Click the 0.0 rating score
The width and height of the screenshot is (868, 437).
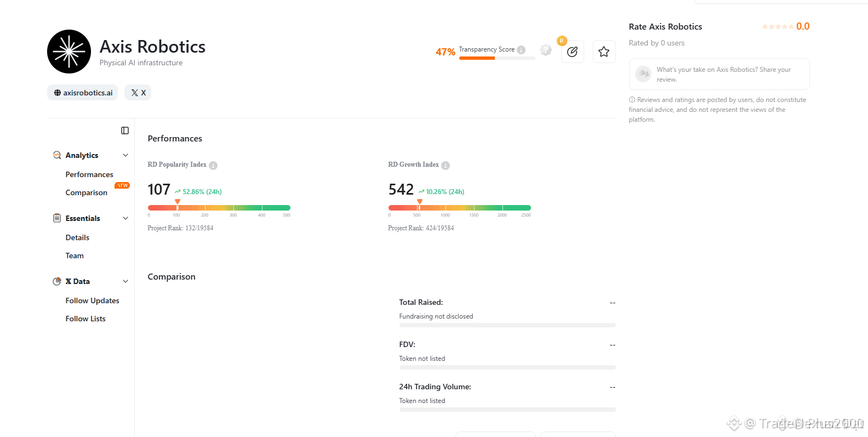click(803, 26)
